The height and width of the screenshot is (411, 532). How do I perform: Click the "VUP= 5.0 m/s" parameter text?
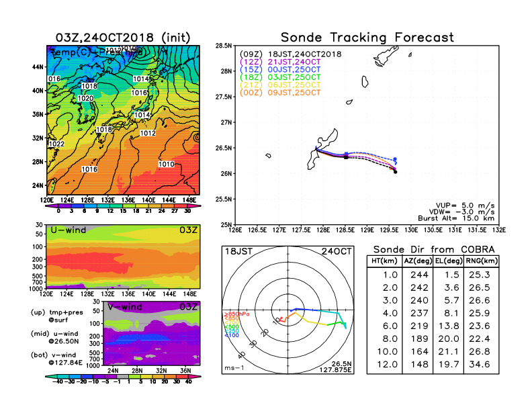tap(465, 205)
